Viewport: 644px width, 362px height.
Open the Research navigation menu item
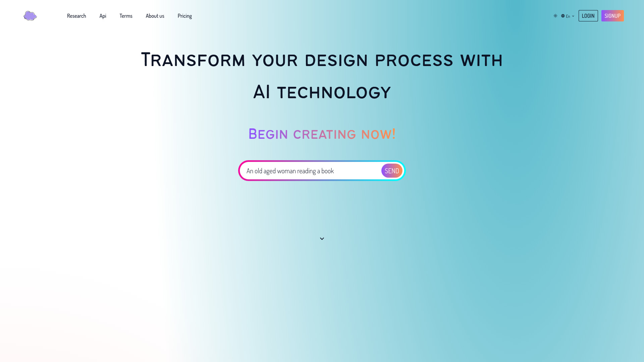coord(76,15)
